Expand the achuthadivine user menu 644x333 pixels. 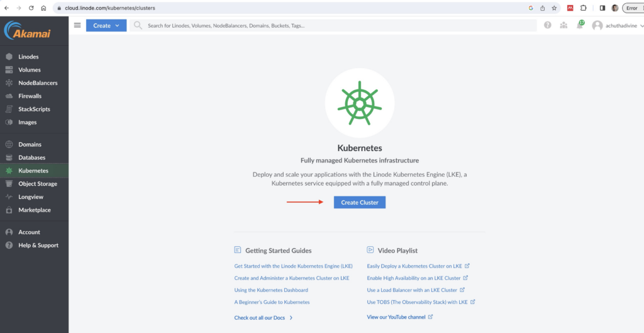click(x=618, y=25)
